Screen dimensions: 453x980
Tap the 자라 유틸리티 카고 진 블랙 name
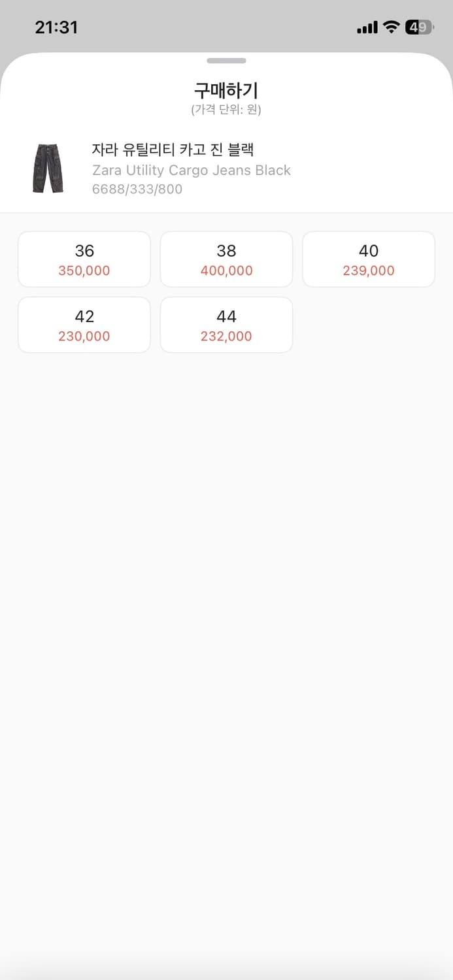click(x=173, y=150)
